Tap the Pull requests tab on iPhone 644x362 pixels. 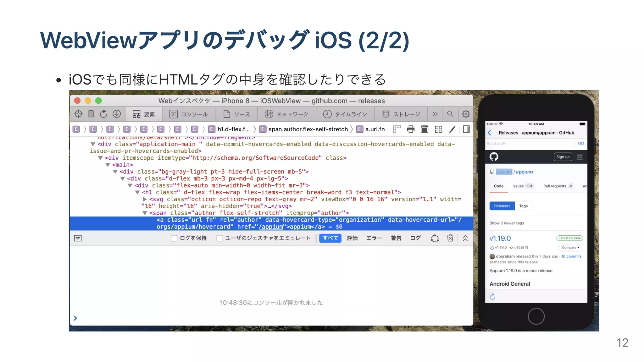[x=558, y=186]
